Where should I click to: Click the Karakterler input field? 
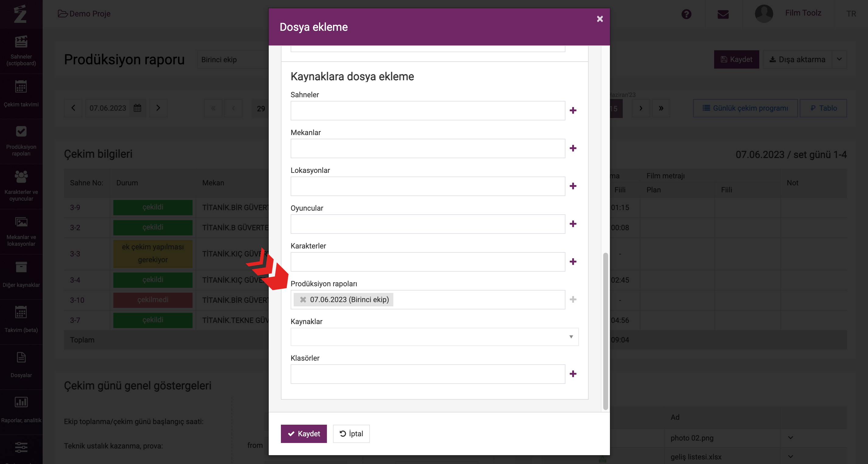(x=427, y=262)
